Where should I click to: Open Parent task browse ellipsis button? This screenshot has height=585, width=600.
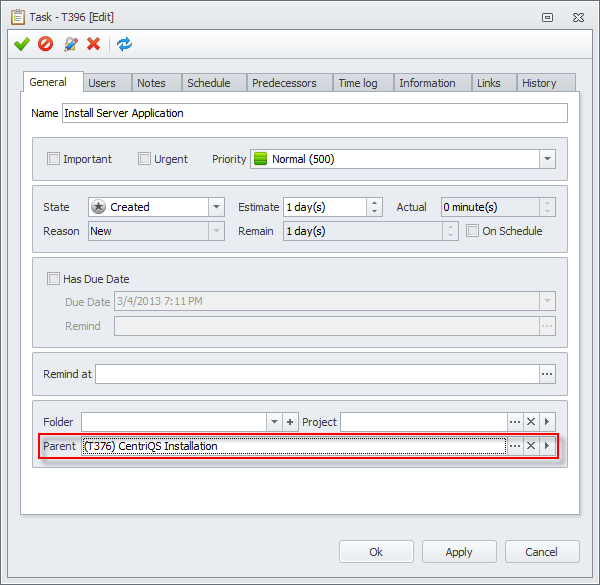pyautogui.click(x=514, y=446)
